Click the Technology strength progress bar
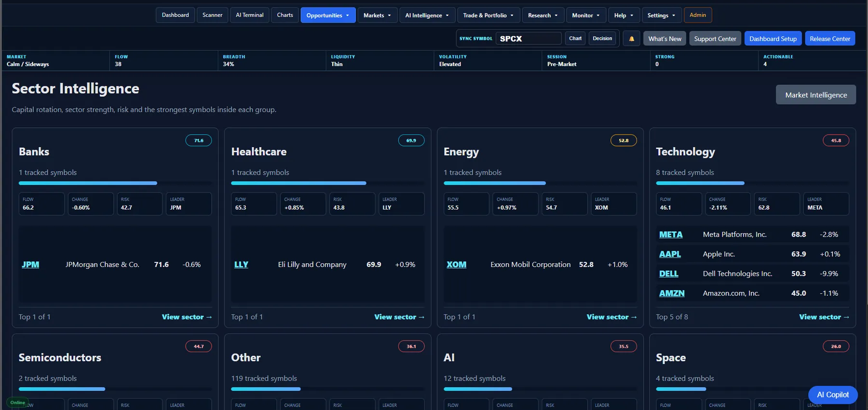Screen dimensions: 868x410 tap(753, 183)
